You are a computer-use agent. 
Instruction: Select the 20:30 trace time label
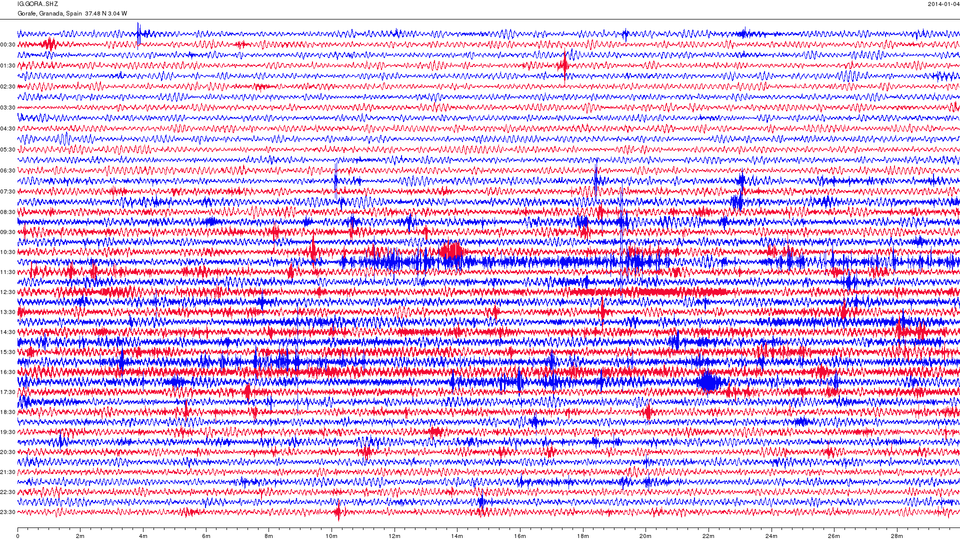(7, 452)
